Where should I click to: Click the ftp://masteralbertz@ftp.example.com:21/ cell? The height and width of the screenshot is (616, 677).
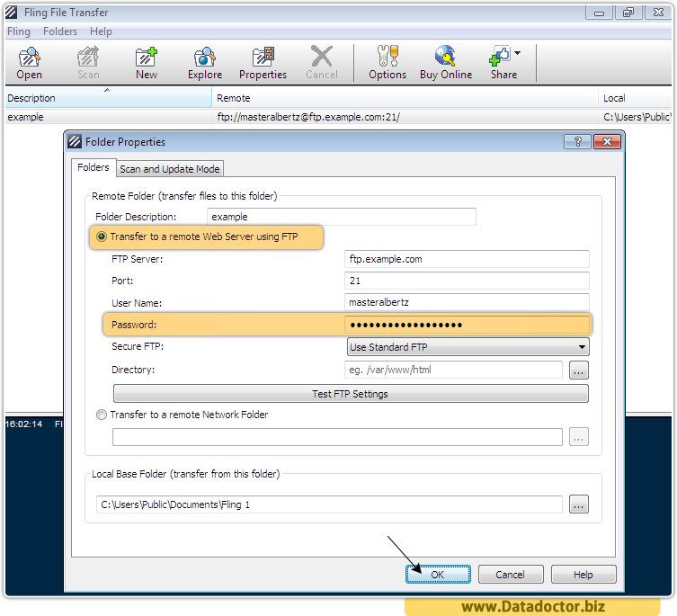(308, 117)
